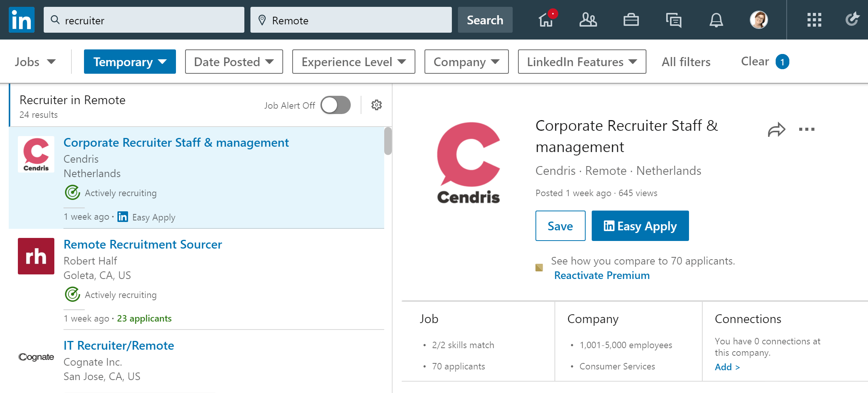Toggle the Job Alert switch on
Screen dimensions: 868x393
pos(335,105)
